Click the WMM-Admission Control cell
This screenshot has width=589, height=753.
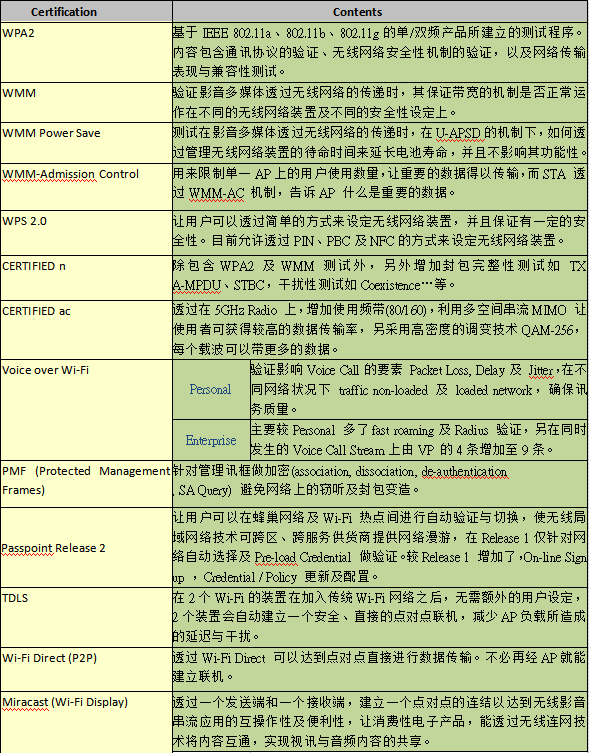tap(86, 186)
